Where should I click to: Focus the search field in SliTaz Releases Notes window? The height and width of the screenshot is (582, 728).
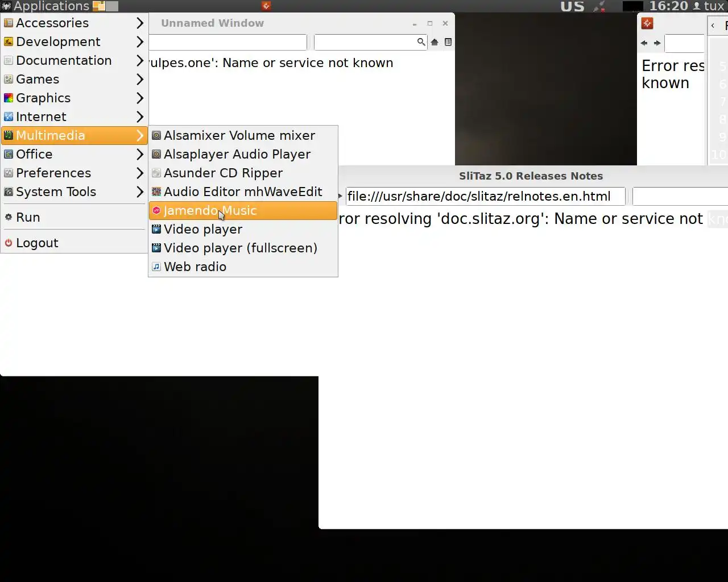680,197
